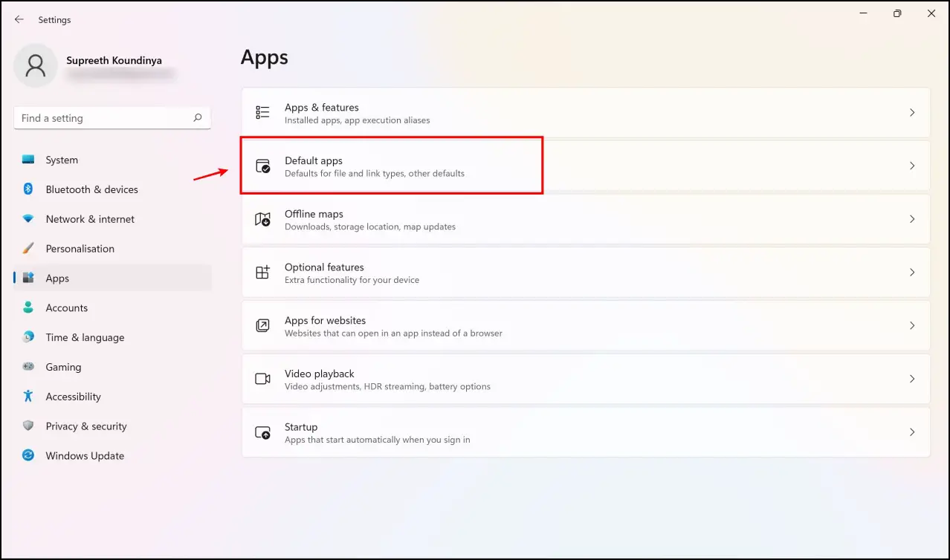Viewport: 950px width, 560px height.
Task: Click the Accounts person icon in sidebar
Action: point(28,307)
